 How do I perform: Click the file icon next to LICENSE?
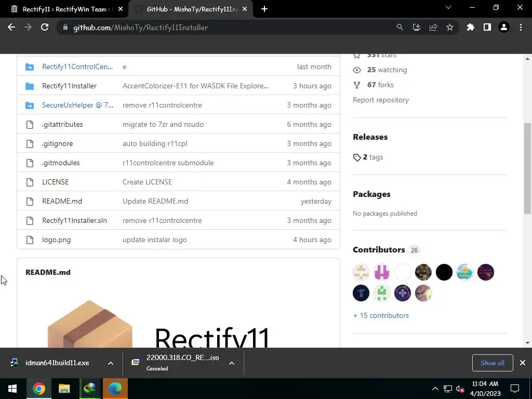pyautogui.click(x=30, y=182)
